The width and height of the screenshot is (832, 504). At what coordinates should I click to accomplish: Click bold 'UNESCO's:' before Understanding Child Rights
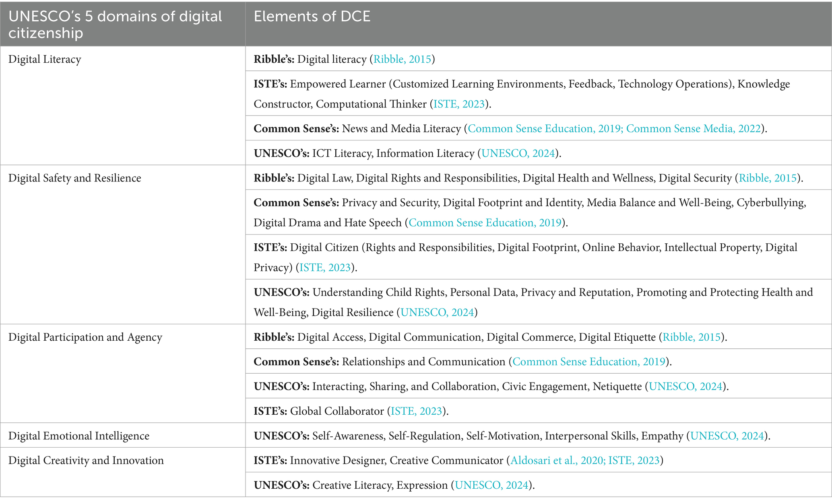click(282, 292)
